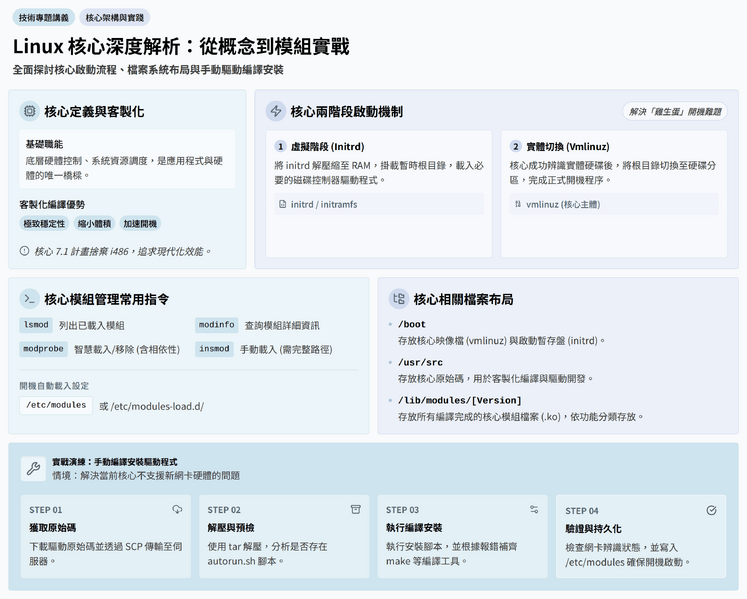
Task: Click the initrd / initramfs file label
Action: pos(324,204)
